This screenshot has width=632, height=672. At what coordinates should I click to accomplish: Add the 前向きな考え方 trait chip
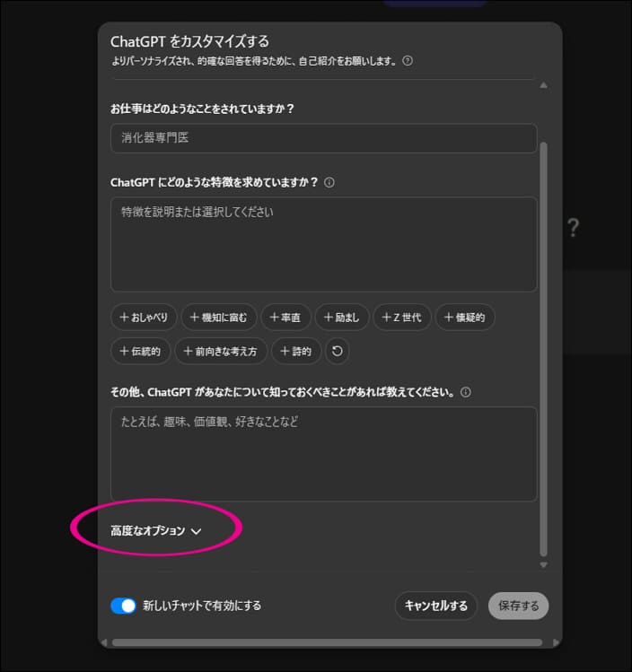[x=221, y=352]
